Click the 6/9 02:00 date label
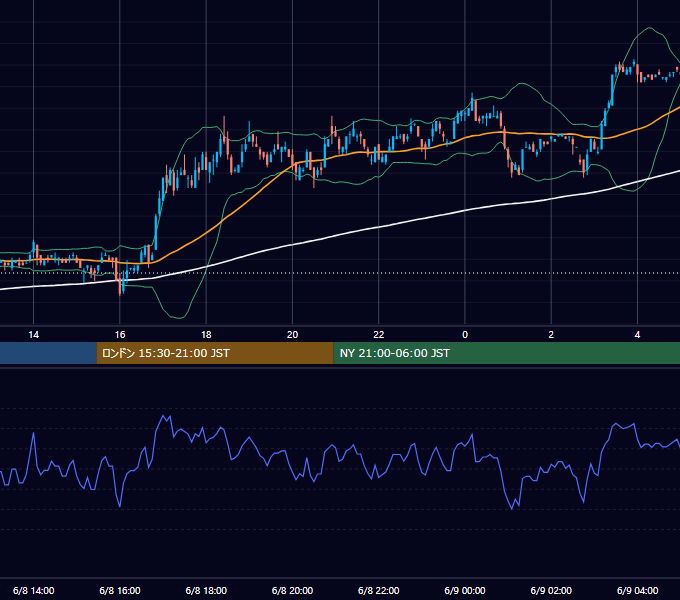 click(551, 590)
